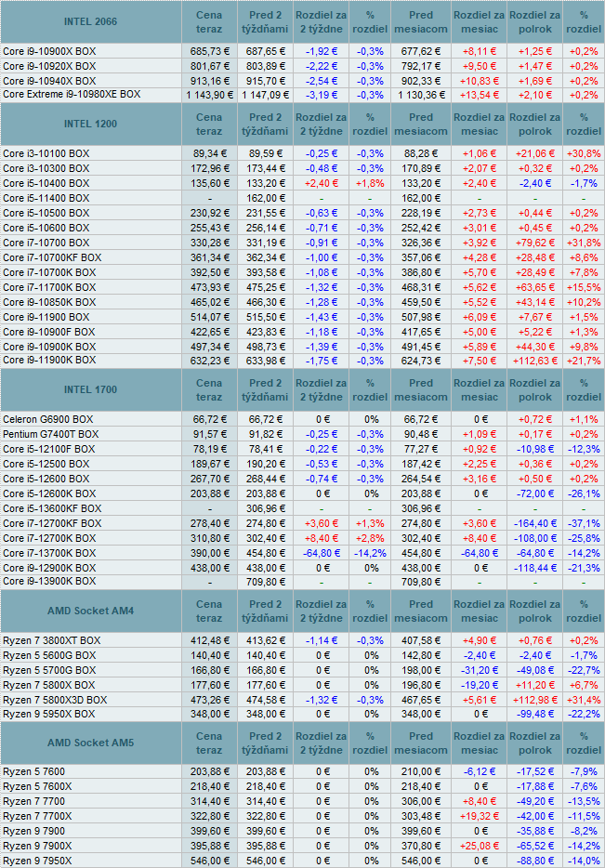
Task: Select Core i7-10700KF BOX name
Action: click(x=52, y=257)
